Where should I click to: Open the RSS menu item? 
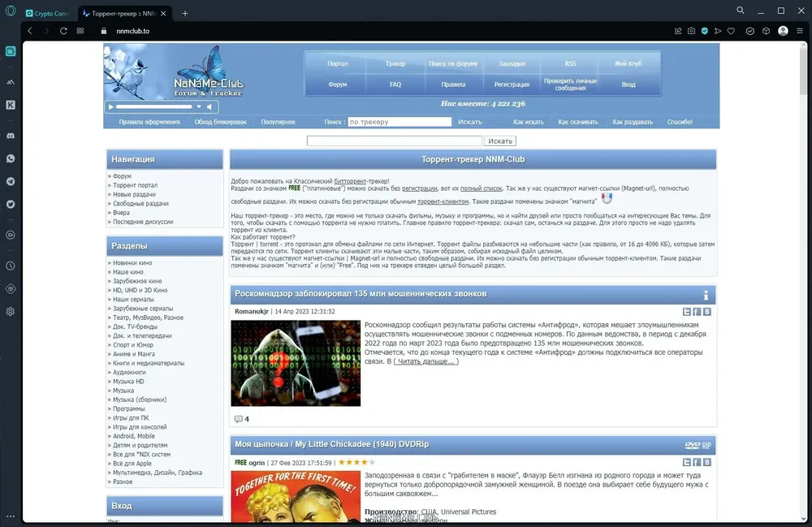point(570,63)
